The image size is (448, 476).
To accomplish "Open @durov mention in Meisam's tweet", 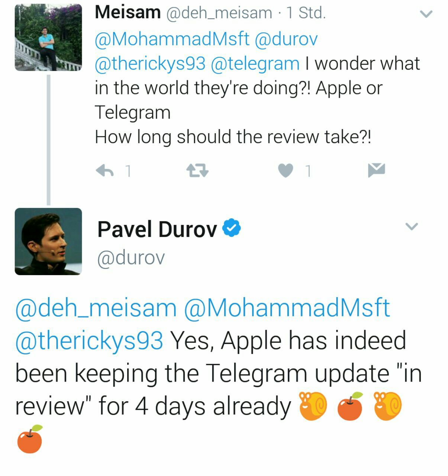I will pyautogui.click(x=286, y=39).
